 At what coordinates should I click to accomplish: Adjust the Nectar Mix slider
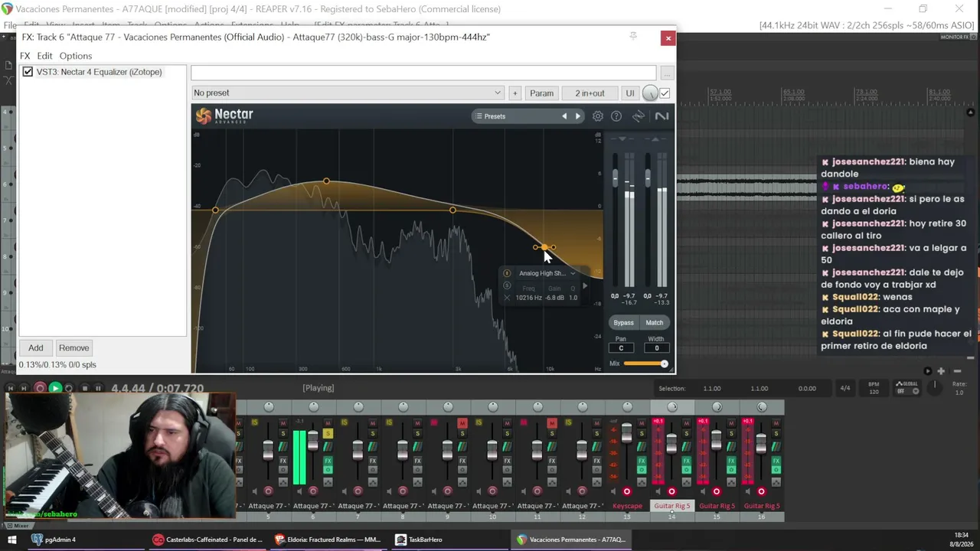645,364
